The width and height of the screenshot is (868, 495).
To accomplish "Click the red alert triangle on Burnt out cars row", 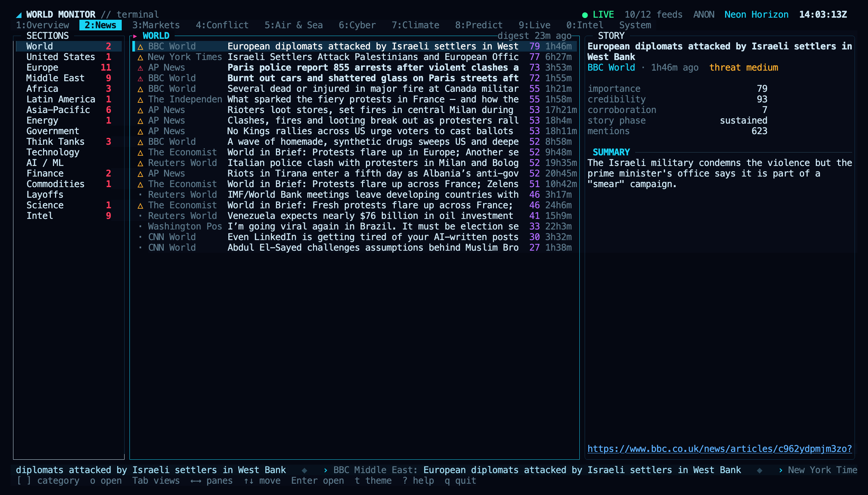I will click(x=140, y=78).
